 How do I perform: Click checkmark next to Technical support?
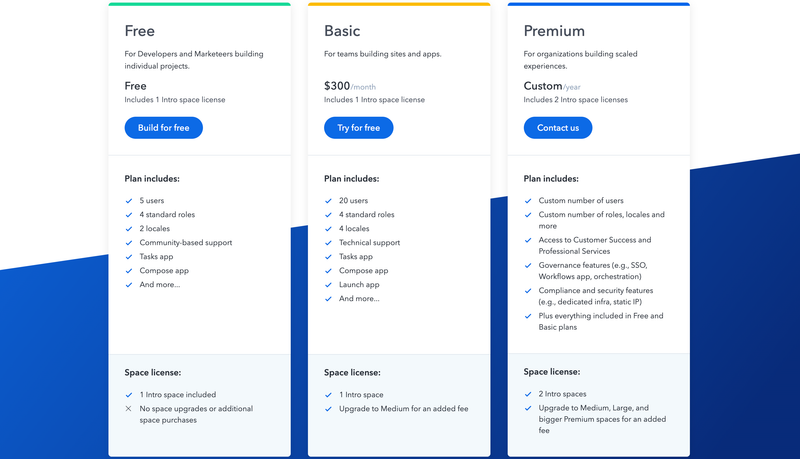[329, 243]
